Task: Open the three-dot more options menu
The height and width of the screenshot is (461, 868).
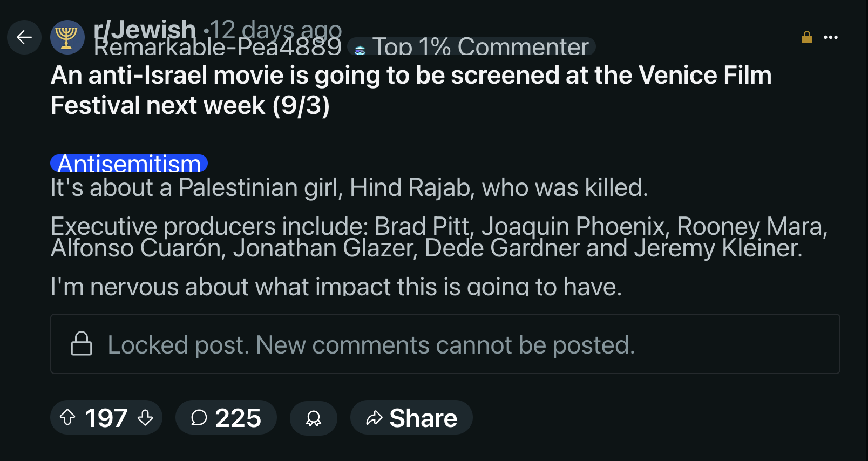Action: (x=831, y=37)
